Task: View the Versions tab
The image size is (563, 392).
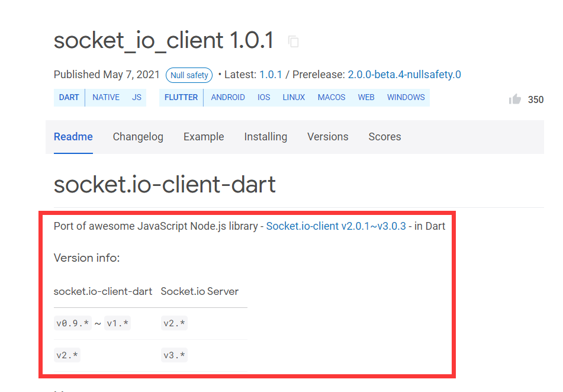Action: [328, 137]
